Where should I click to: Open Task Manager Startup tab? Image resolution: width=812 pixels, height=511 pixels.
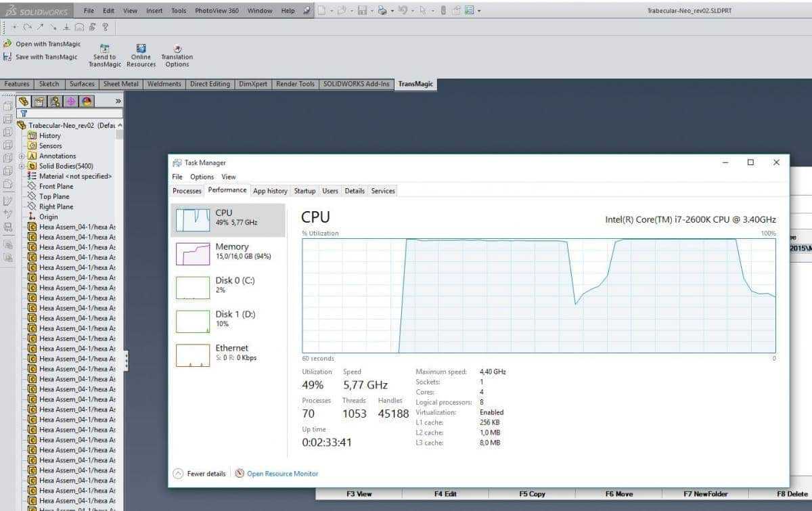pos(304,191)
